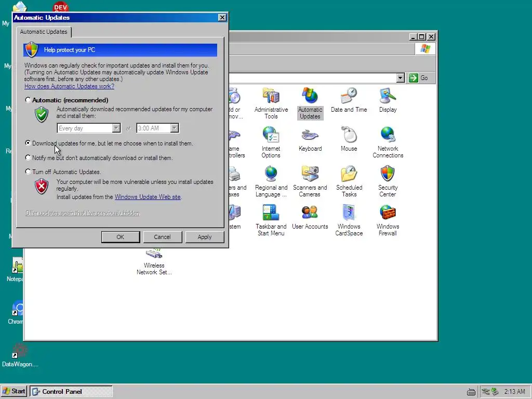Open Windows CardSpace icon
The image size is (532, 399).
tap(349, 220)
